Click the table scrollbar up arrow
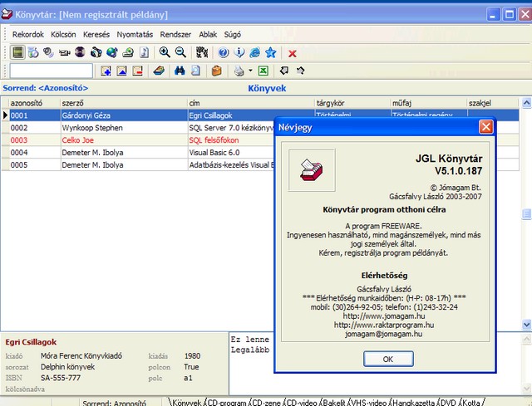This screenshot has height=406, width=532. tap(526, 103)
